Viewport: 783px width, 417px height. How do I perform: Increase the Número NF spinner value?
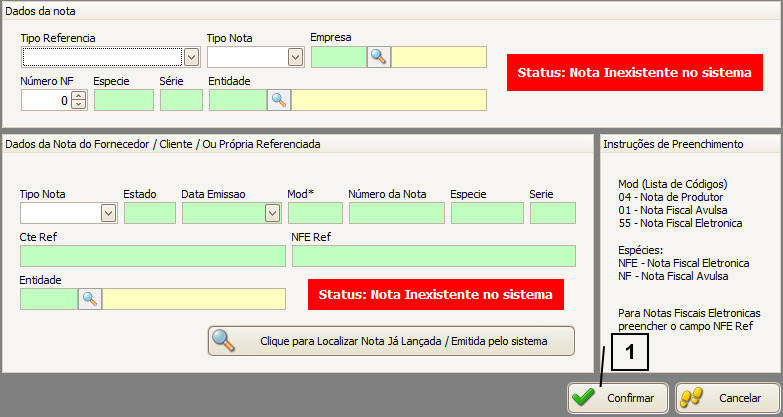pos(78,96)
